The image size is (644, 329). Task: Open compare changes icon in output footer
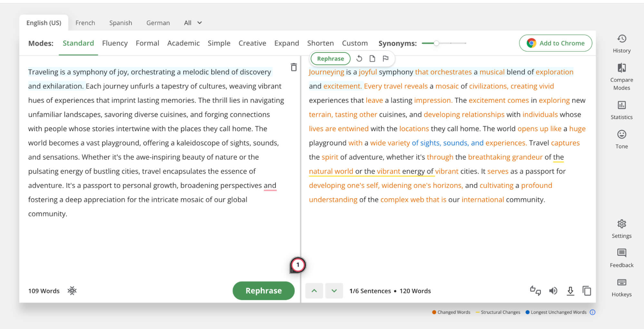tap(535, 291)
